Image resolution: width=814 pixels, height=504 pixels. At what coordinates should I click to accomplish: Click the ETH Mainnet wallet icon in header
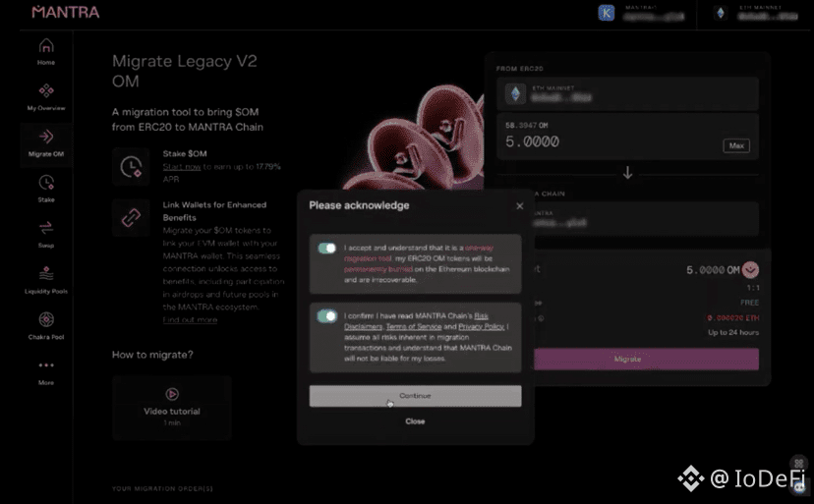(x=721, y=13)
